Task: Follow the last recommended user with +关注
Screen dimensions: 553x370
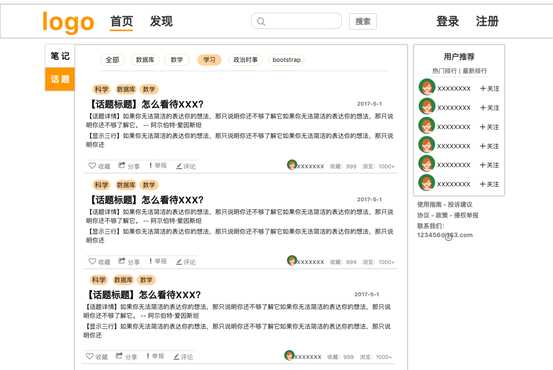Action: pos(490,184)
